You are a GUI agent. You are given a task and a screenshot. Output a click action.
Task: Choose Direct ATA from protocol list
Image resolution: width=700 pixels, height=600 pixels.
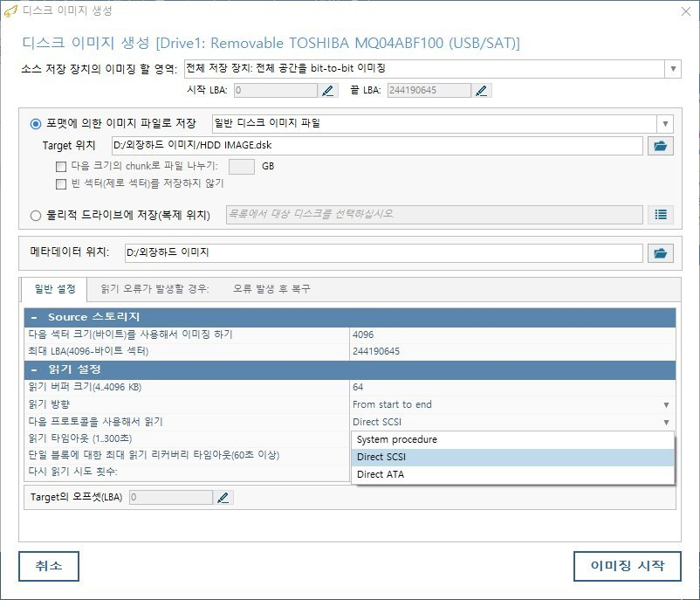click(x=512, y=474)
